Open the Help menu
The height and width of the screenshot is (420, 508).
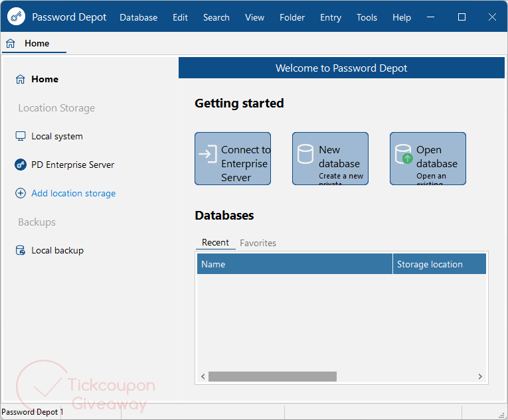pos(402,17)
